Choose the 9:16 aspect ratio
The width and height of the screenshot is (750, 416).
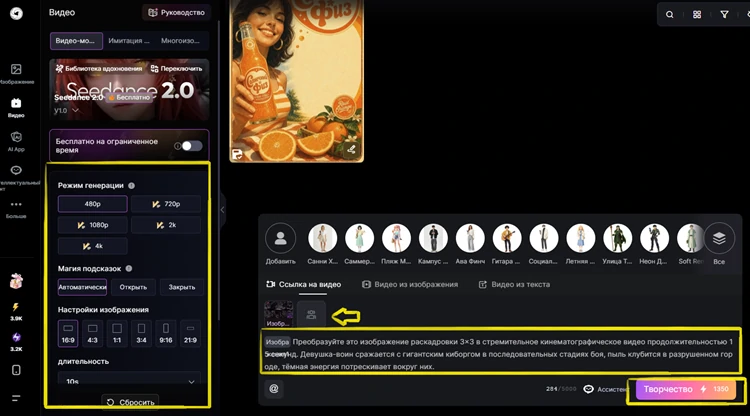coord(165,333)
